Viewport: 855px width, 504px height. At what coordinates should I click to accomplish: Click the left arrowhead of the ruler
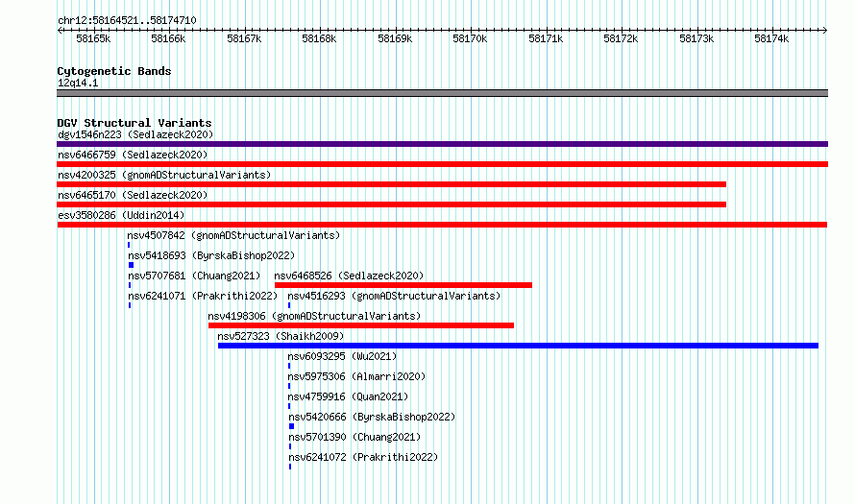(60, 30)
